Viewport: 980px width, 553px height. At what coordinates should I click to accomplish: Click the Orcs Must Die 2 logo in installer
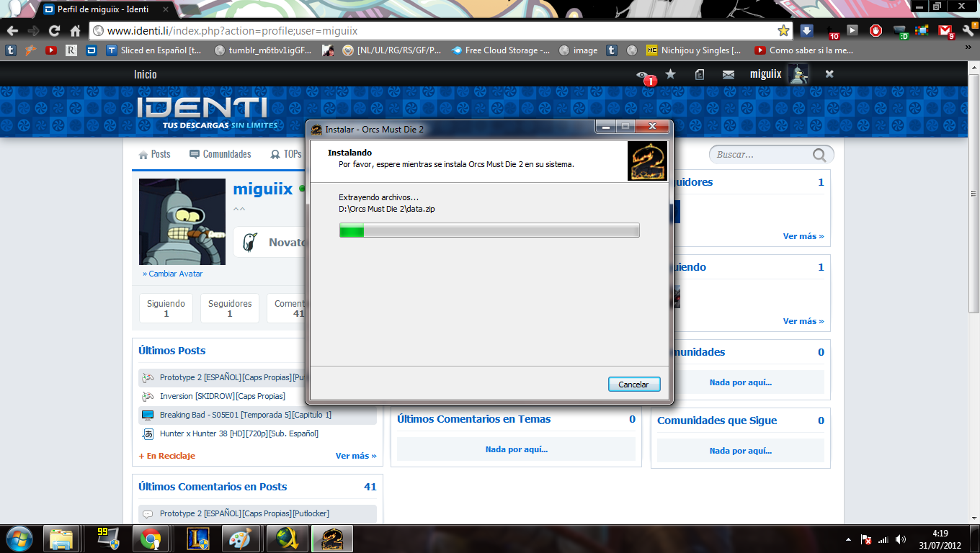pyautogui.click(x=646, y=161)
